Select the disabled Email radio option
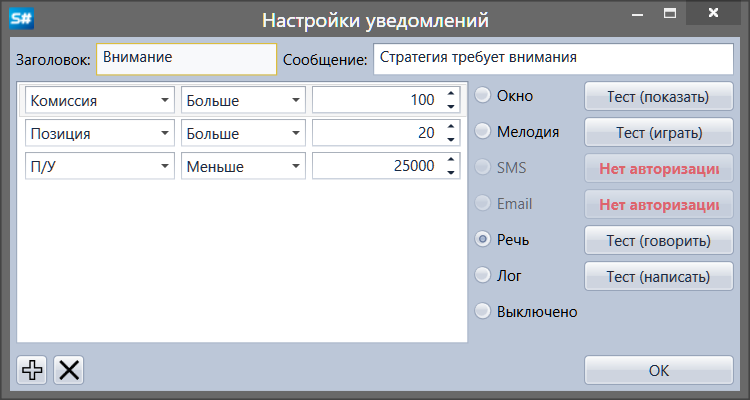 click(482, 203)
